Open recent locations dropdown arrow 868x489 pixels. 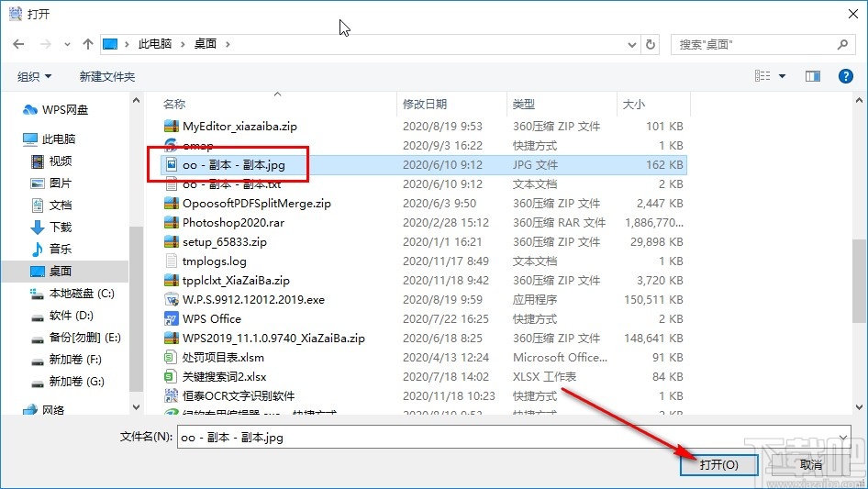67,45
